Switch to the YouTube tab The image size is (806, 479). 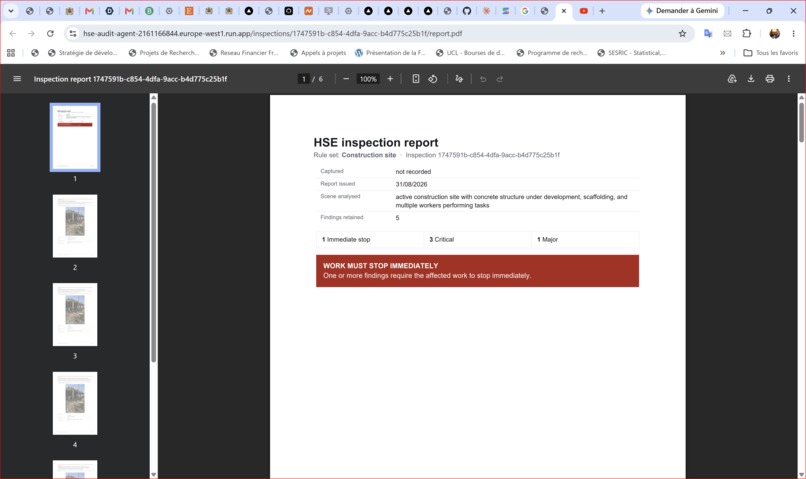583,11
